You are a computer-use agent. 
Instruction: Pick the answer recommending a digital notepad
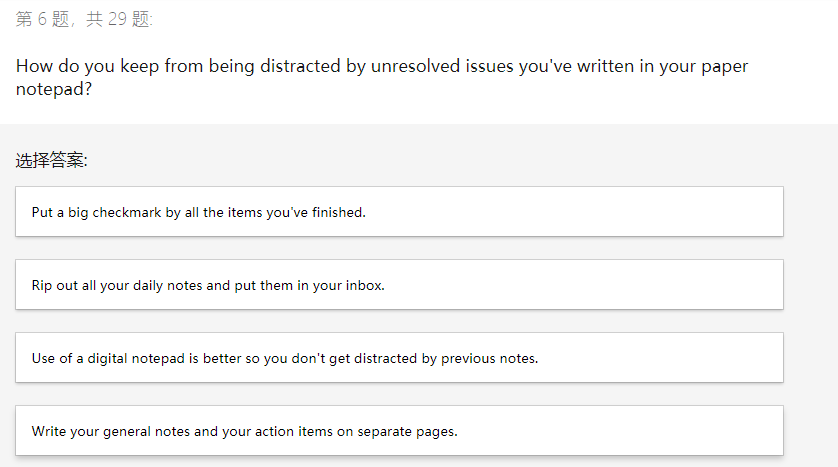pyautogui.click(x=399, y=358)
